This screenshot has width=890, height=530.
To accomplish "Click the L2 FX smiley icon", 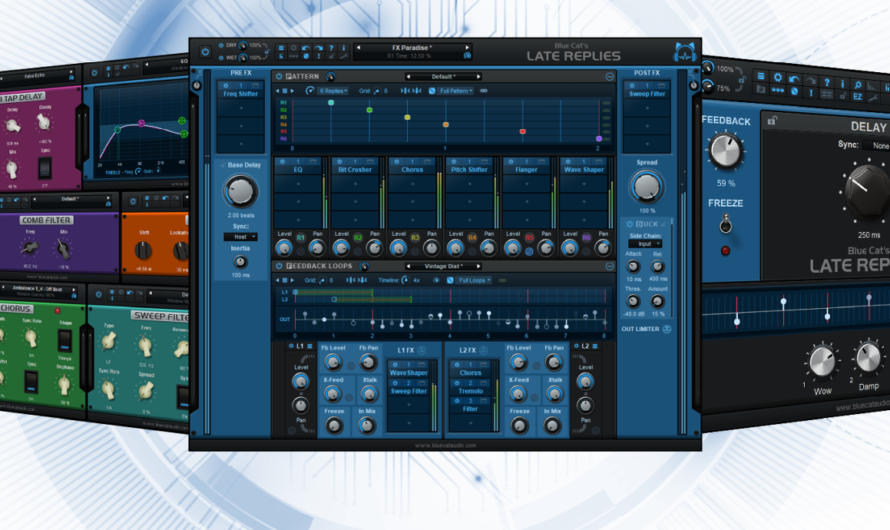I will pos(484,351).
